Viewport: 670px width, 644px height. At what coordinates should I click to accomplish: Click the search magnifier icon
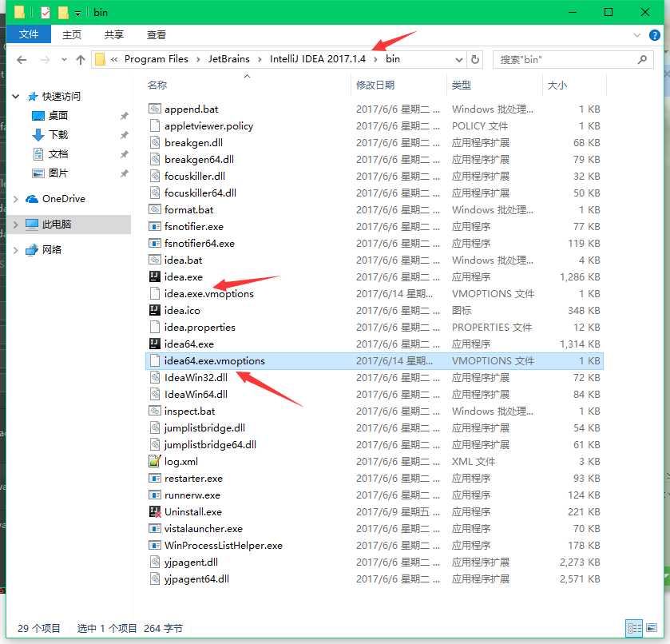(642, 59)
